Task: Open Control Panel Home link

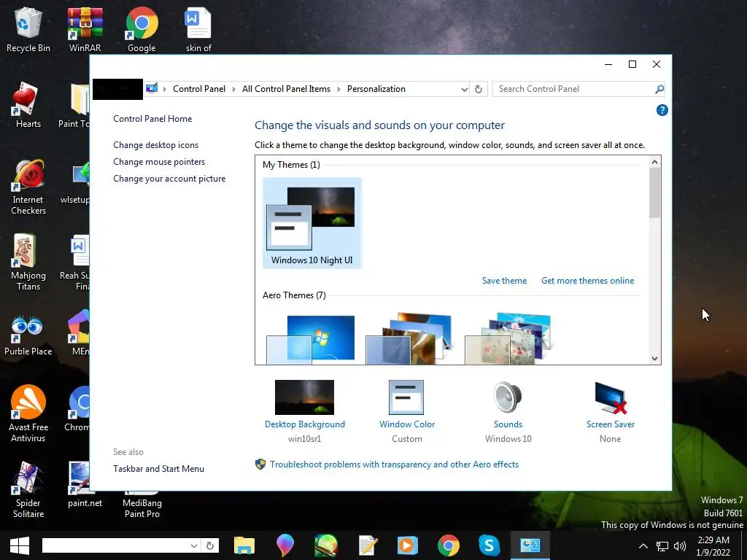Action: [x=152, y=119]
